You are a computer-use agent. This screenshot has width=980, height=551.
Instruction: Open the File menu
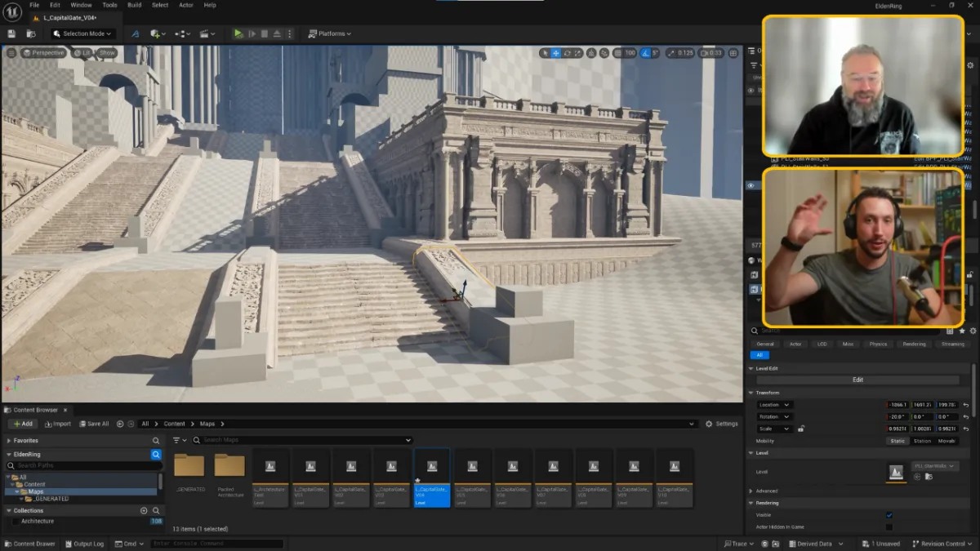tap(34, 5)
